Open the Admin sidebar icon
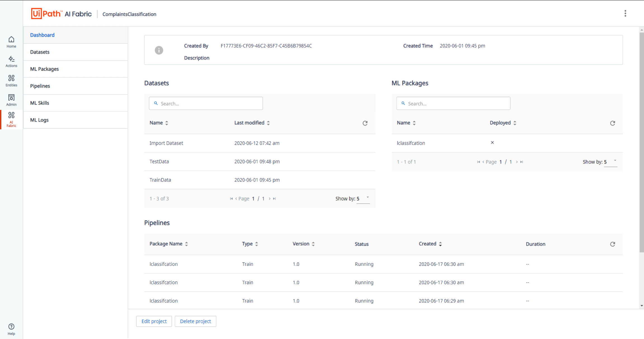 pyautogui.click(x=11, y=100)
